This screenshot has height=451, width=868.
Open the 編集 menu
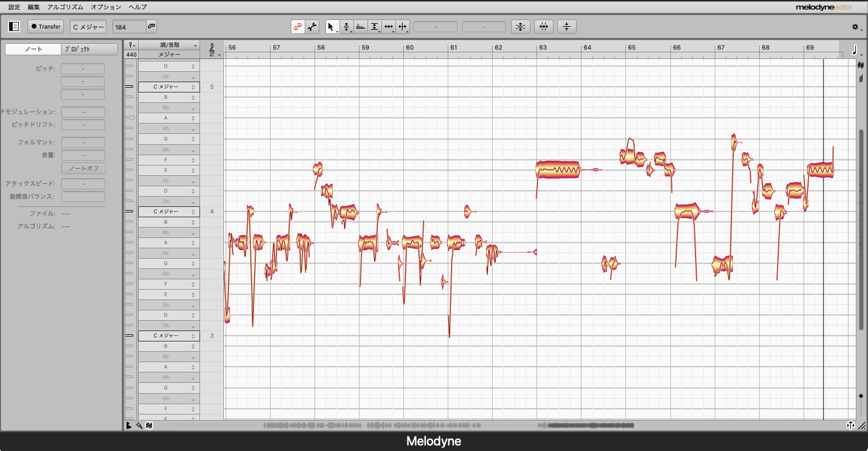click(x=33, y=7)
